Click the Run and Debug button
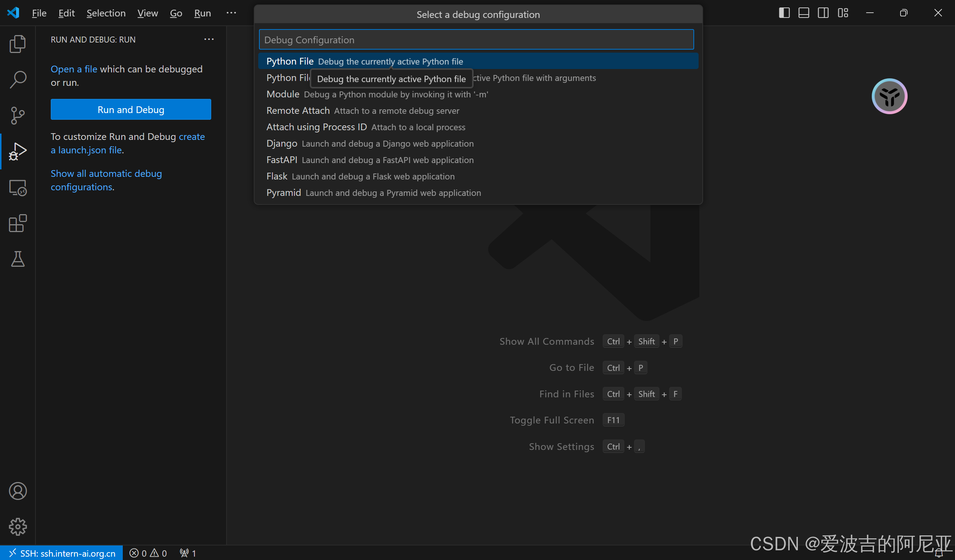 click(131, 109)
